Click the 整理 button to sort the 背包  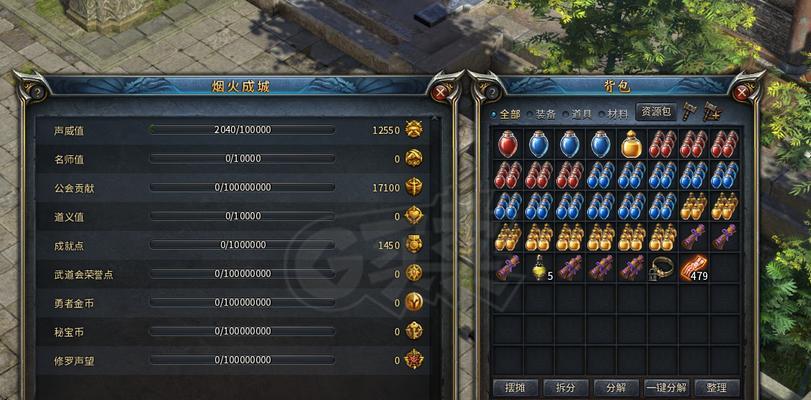coord(717,388)
